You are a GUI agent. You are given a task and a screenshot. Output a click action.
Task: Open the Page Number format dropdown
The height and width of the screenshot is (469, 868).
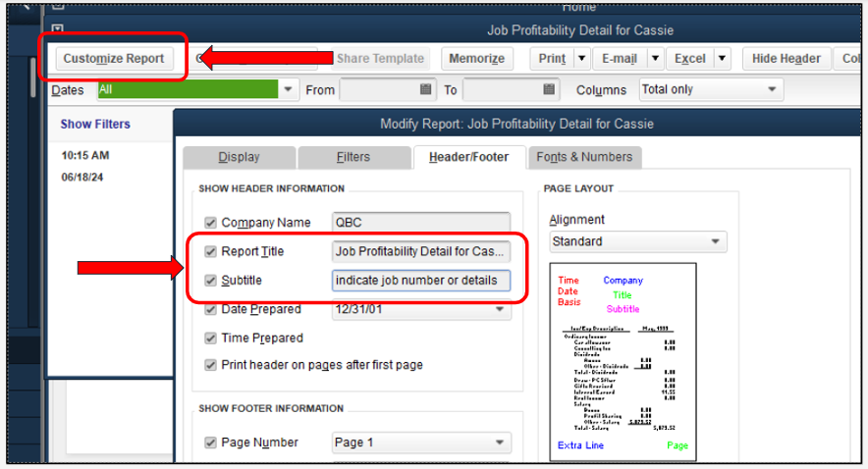(x=421, y=443)
